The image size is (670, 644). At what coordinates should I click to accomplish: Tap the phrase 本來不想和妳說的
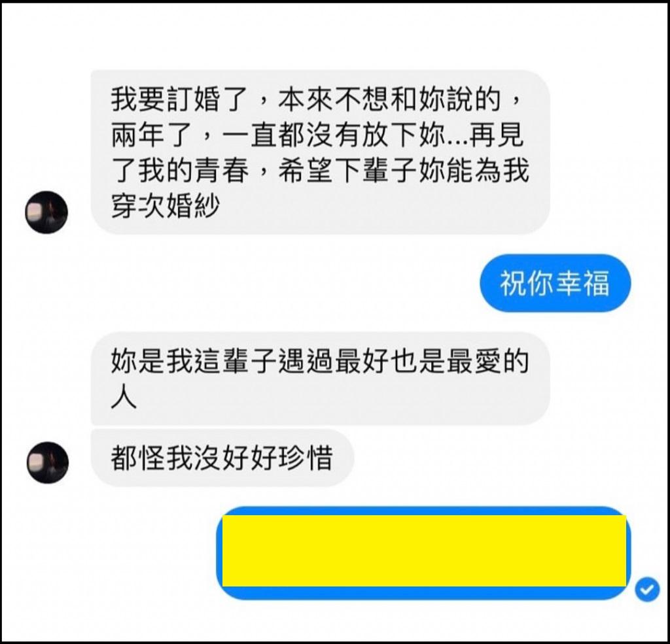coord(389,99)
